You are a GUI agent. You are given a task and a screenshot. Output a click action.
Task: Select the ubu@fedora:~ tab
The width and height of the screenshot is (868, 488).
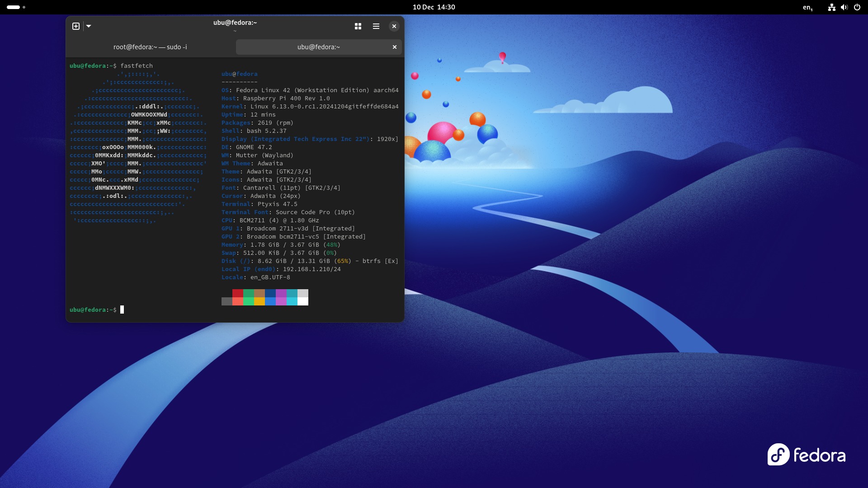pos(319,47)
